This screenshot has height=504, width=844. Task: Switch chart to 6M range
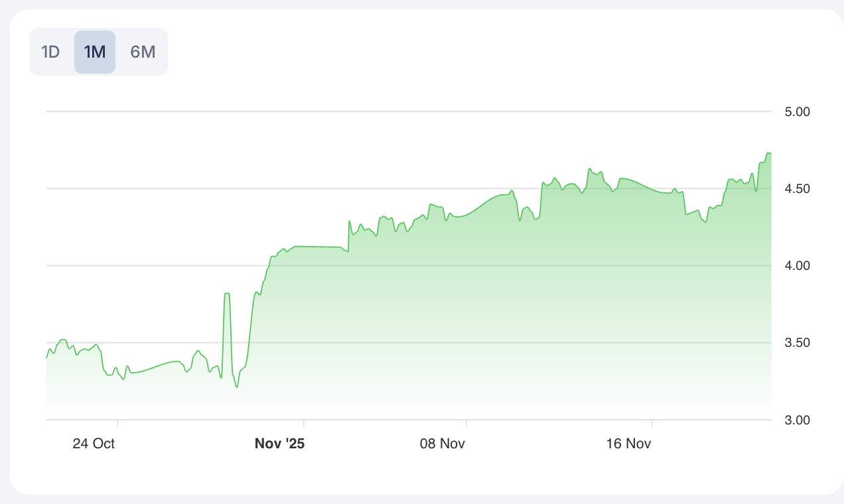pyautogui.click(x=143, y=52)
